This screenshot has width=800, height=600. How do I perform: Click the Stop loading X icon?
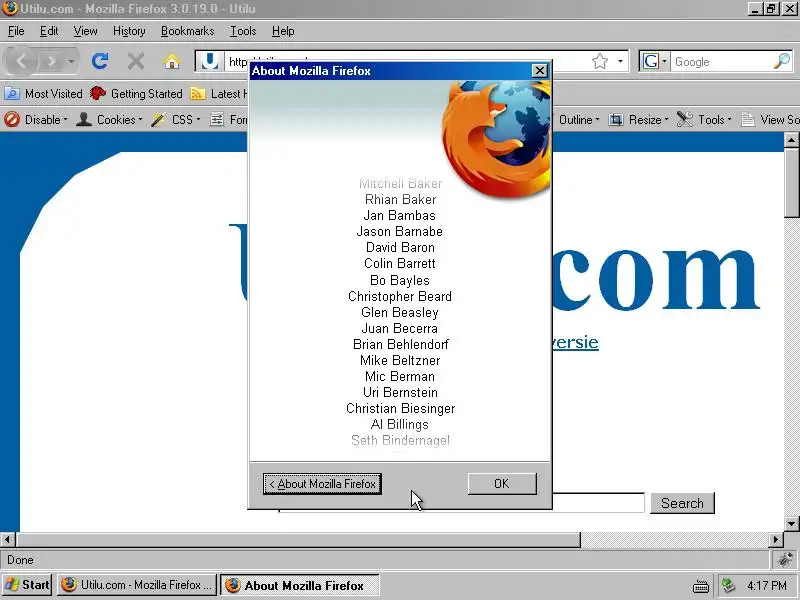click(136, 62)
